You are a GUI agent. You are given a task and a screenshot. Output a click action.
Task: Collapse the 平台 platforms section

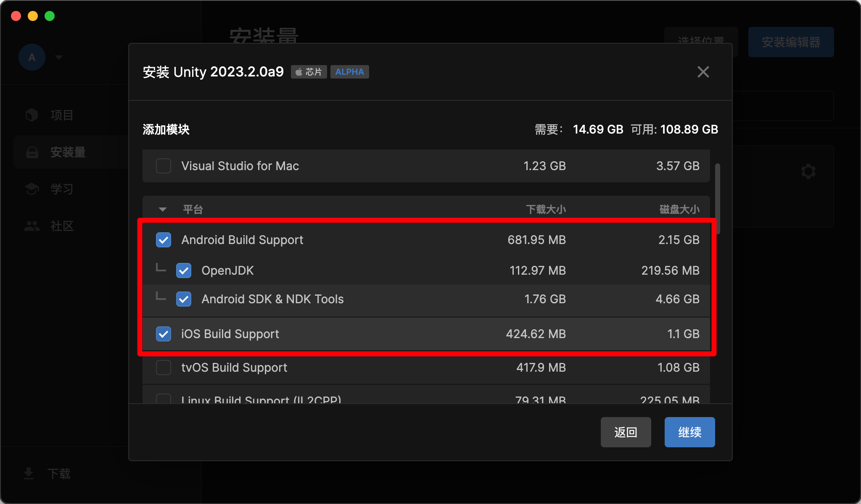[x=163, y=209]
